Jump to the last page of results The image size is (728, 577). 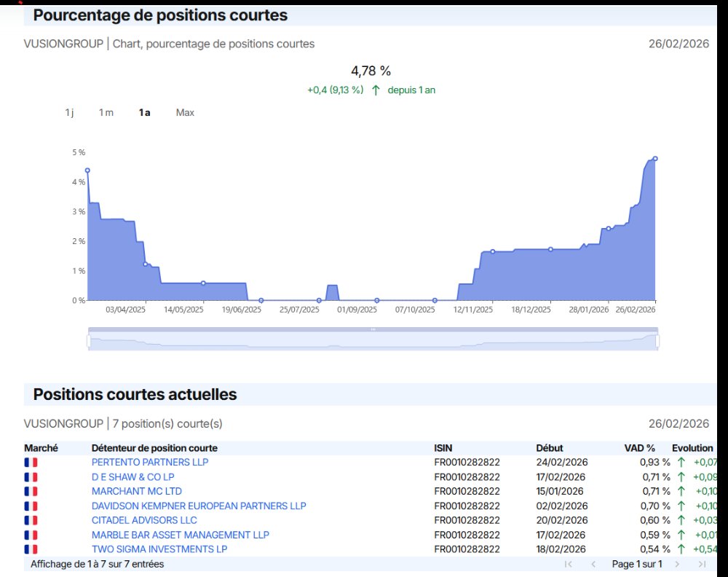point(702,564)
